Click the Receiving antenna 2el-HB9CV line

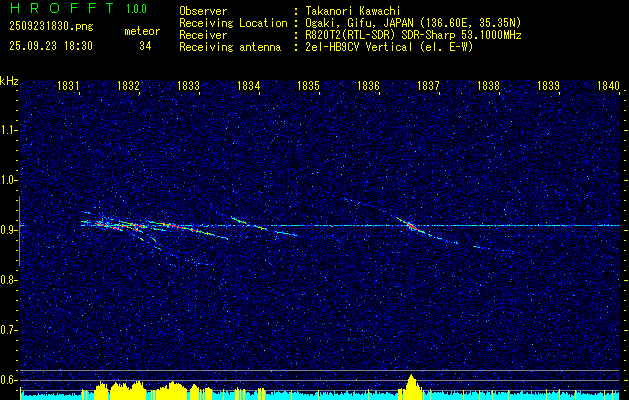389,47
